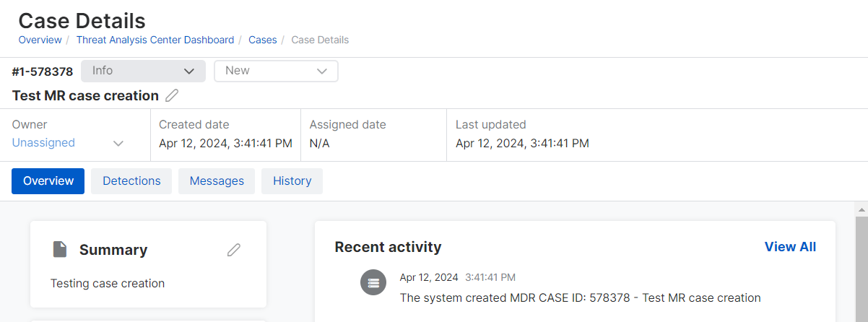Click the scrollbar up arrow

point(862,209)
